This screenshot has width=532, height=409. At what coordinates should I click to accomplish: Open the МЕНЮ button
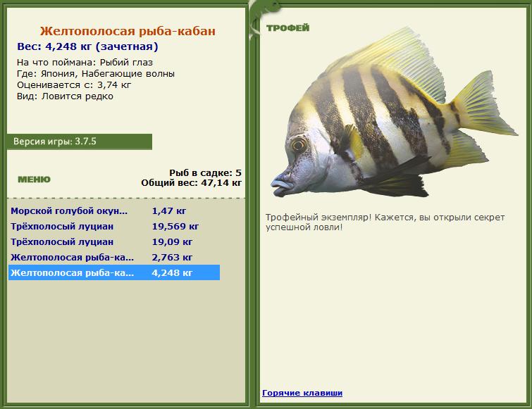tap(34, 180)
